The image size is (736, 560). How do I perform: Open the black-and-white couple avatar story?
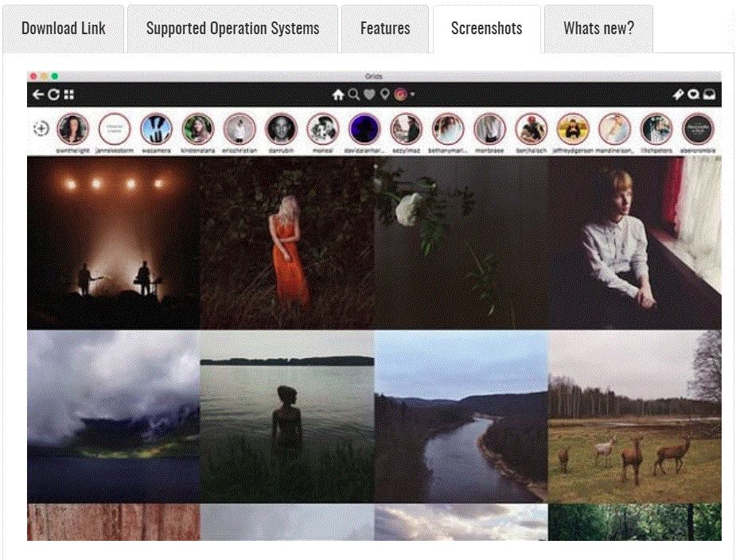click(323, 129)
